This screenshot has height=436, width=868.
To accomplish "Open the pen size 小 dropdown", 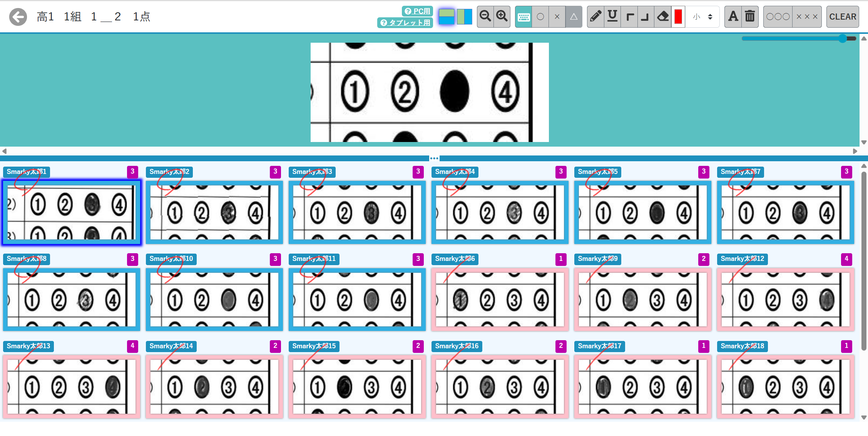I will click(702, 17).
